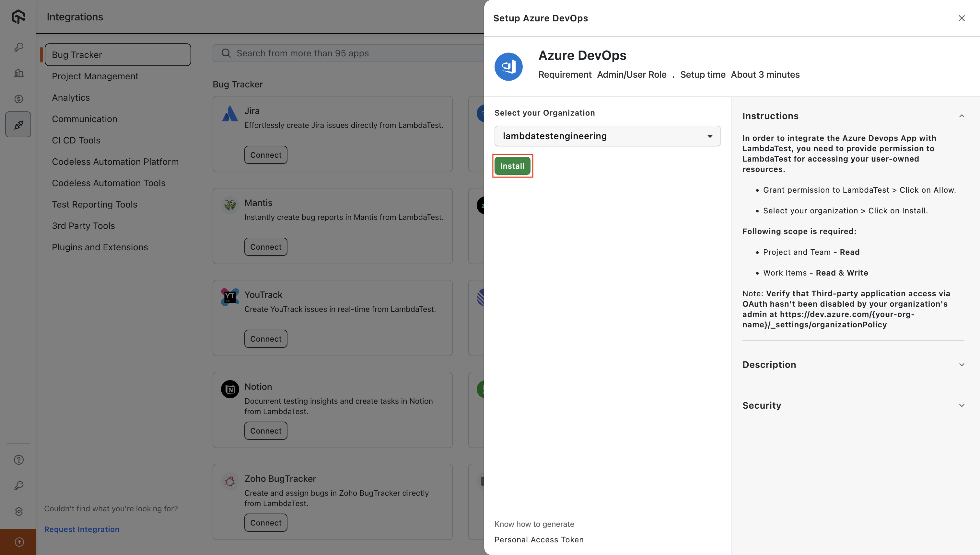Open the Communication category
The image size is (980, 555).
(x=84, y=119)
